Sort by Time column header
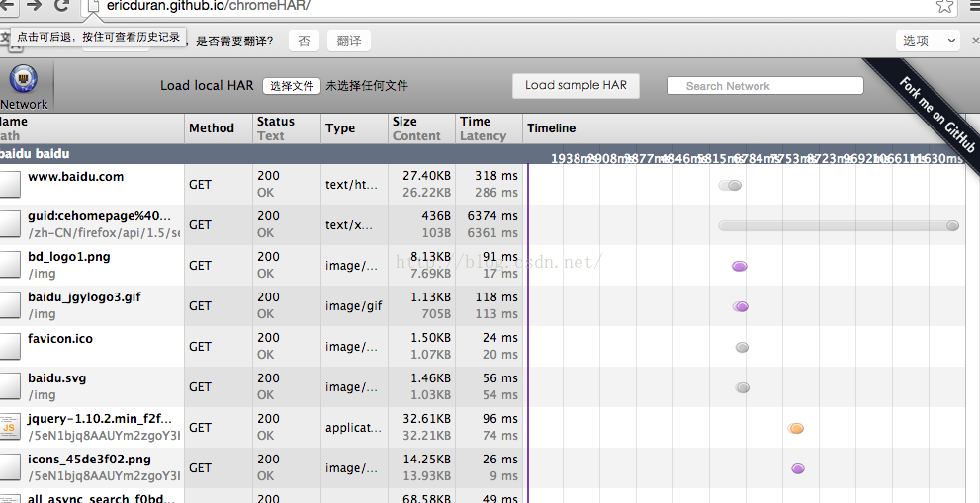Screen dimensions: 980x503 (x=489, y=128)
